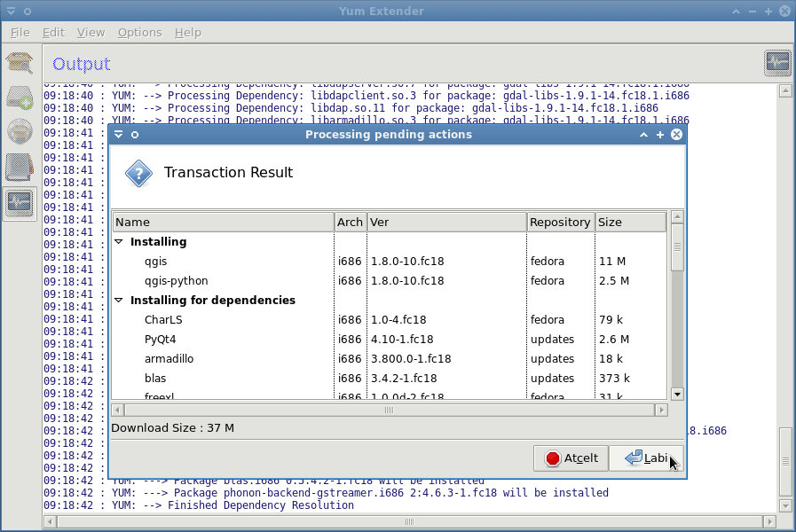796x532 pixels.
Task: Open the Edit menu
Action: 53,33
